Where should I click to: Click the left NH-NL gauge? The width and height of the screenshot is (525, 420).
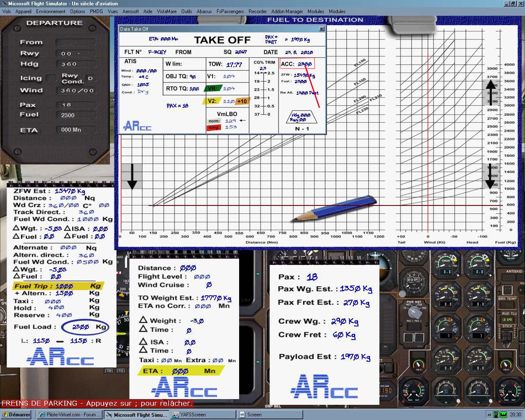pos(446,359)
